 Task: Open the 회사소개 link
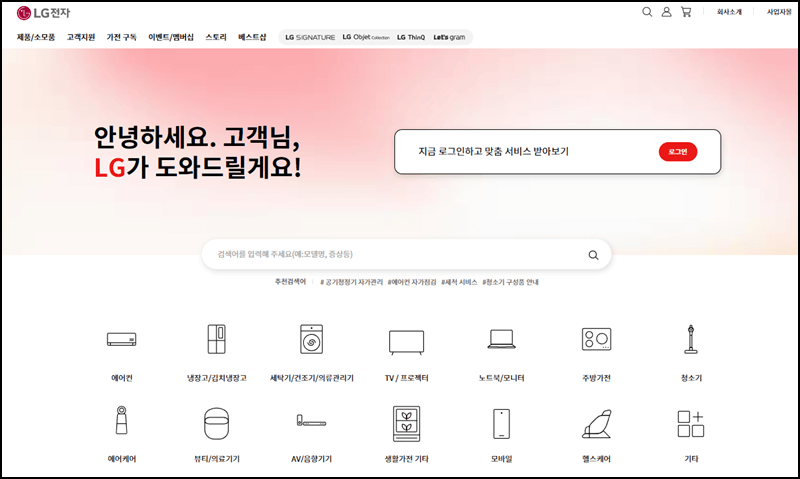click(x=729, y=12)
